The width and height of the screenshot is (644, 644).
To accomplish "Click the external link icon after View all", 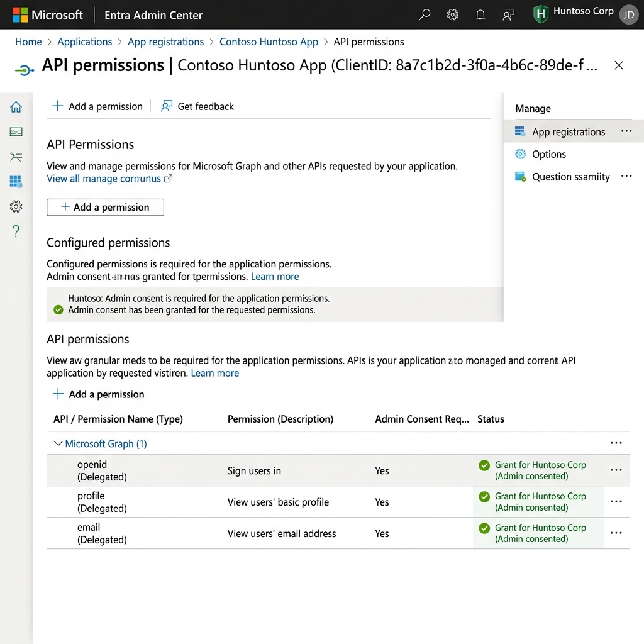I will 168,179.
